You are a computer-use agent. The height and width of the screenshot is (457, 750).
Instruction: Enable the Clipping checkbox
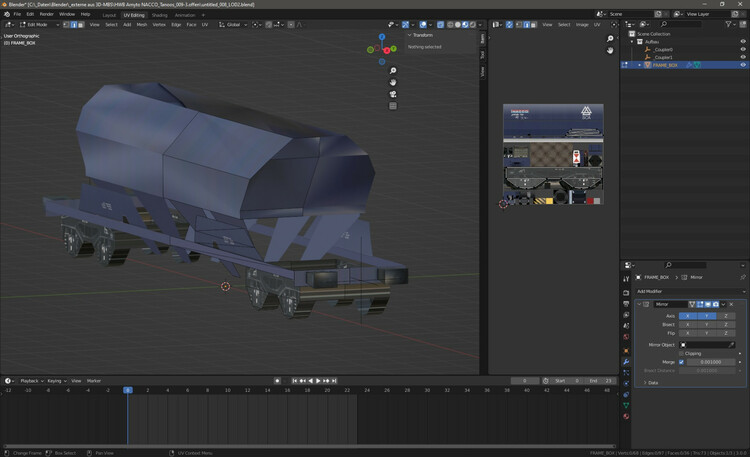pyautogui.click(x=682, y=354)
